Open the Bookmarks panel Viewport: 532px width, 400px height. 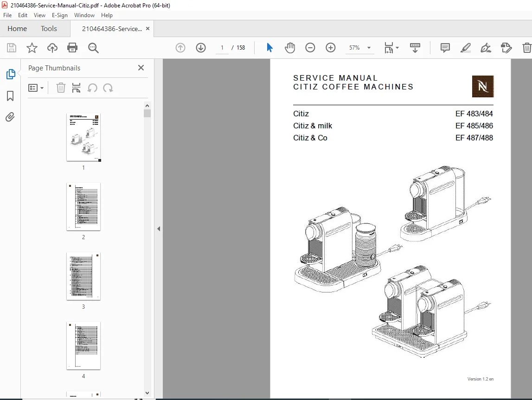coord(10,96)
